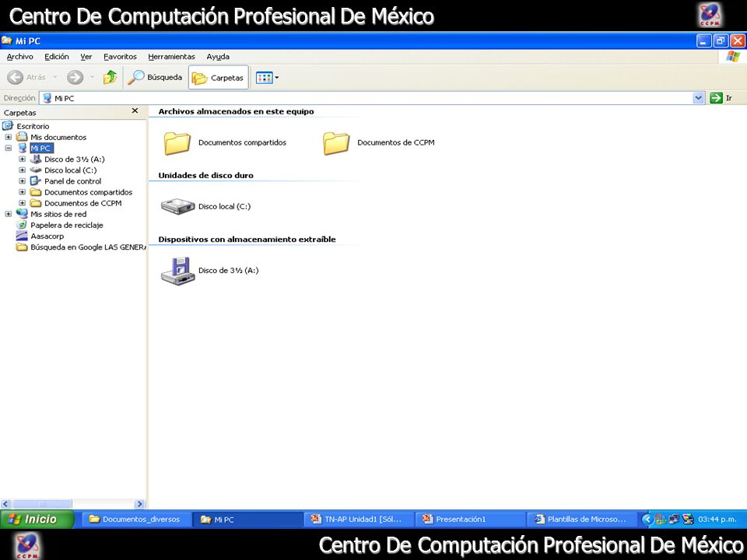Expand Mis documentos tree node
This screenshot has width=747, height=560.
click(8, 137)
